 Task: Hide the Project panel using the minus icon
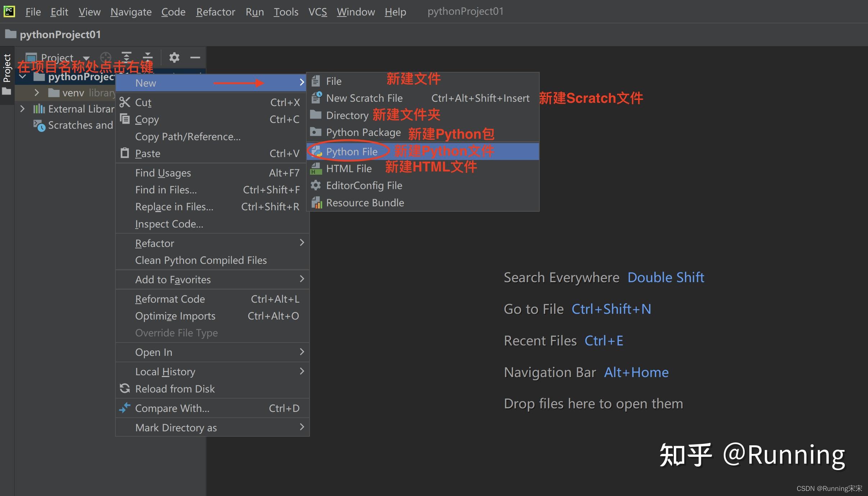pyautogui.click(x=195, y=58)
